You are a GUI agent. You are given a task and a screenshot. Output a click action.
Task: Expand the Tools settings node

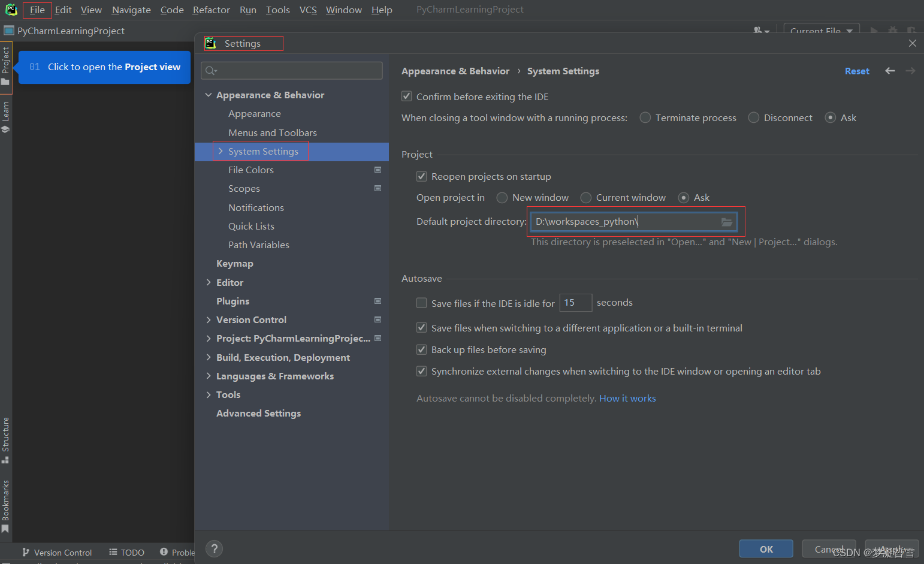point(209,394)
